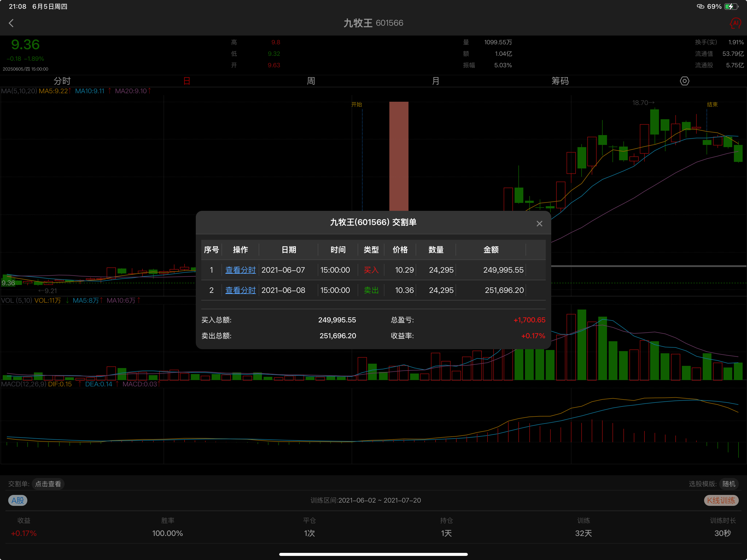Tap the A股 market badge
Viewport: 747px width, 560px height.
point(17,501)
